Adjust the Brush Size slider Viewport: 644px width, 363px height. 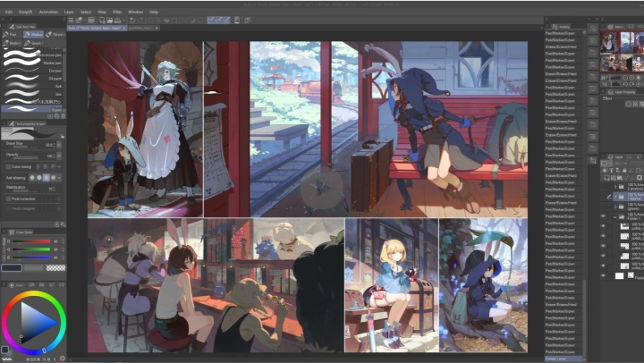25,147
